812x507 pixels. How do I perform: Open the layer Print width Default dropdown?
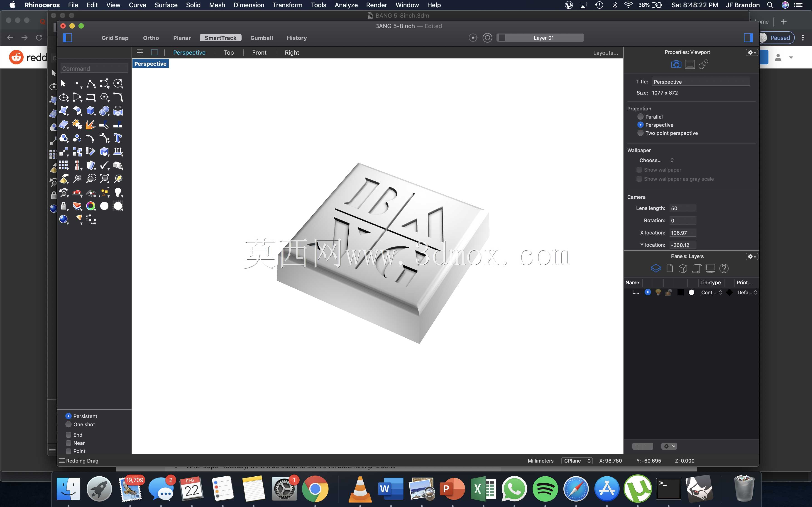tap(747, 292)
